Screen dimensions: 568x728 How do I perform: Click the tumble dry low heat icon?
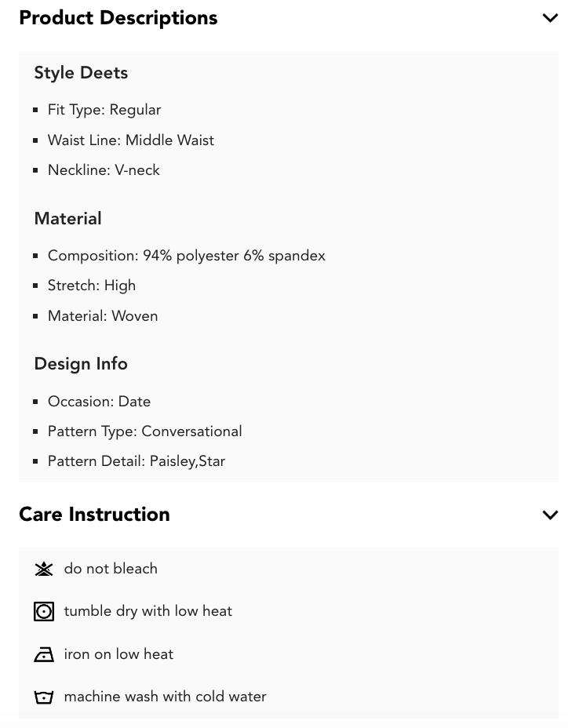coord(44,611)
